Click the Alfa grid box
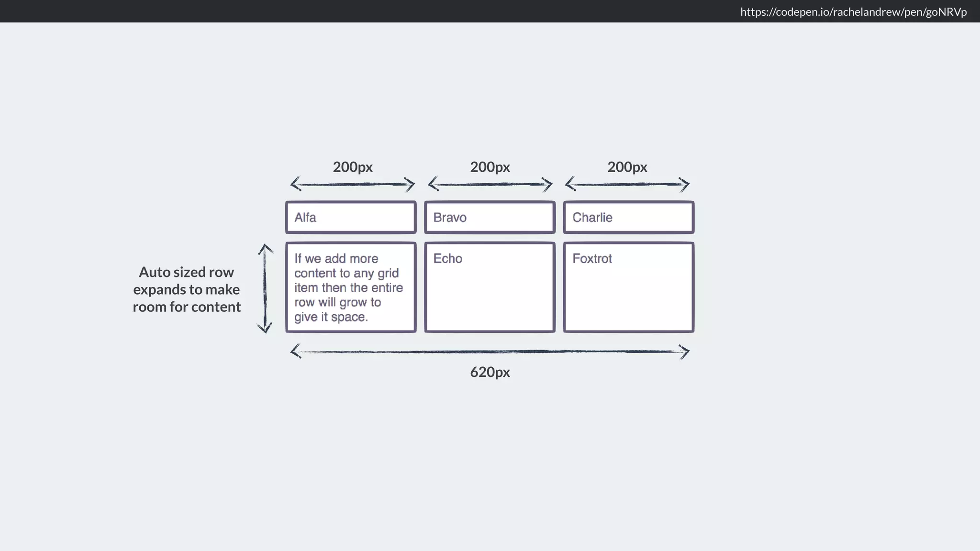 click(x=351, y=218)
